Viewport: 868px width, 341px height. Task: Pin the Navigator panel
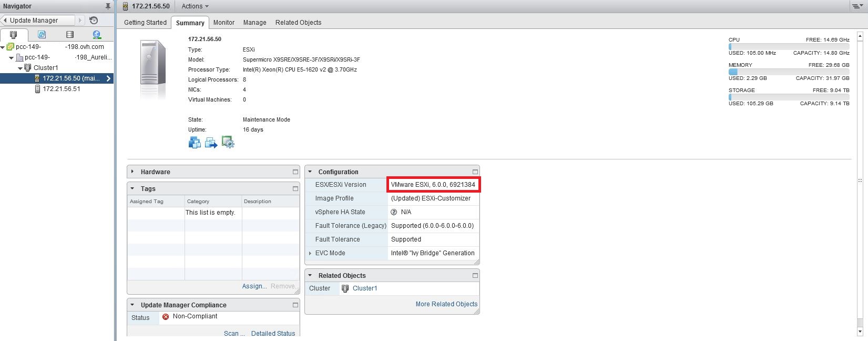108,6
